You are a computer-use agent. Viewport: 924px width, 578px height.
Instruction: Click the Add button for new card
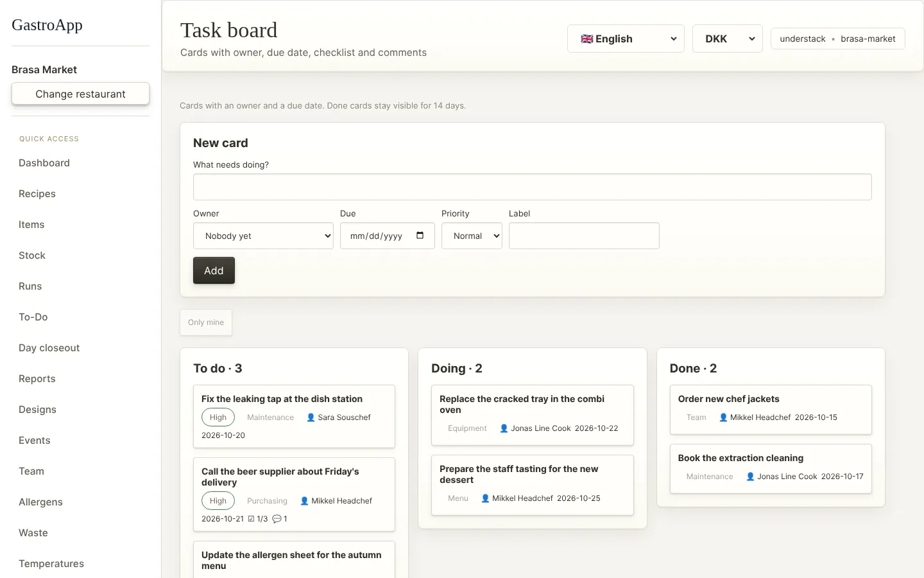tap(214, 270)
